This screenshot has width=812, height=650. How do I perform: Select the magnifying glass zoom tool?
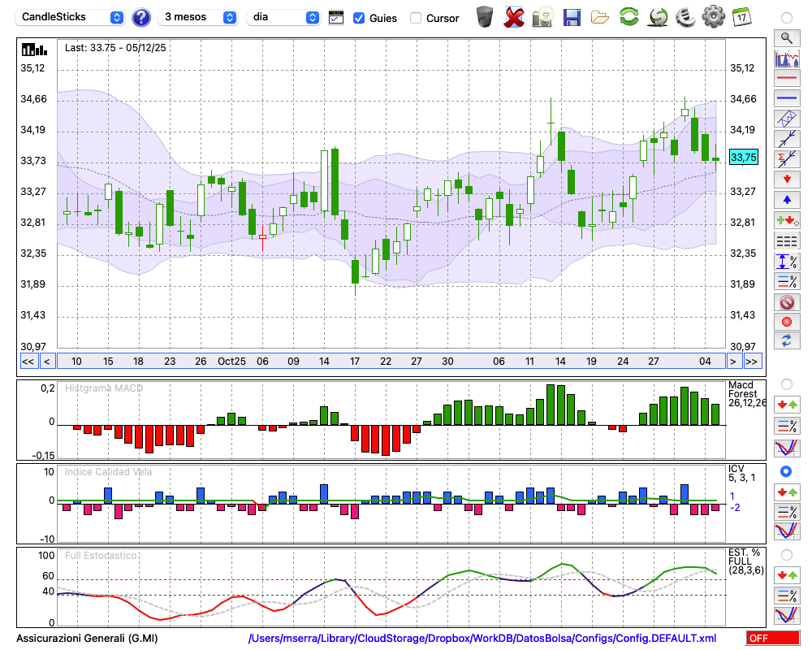click(786, 37)
